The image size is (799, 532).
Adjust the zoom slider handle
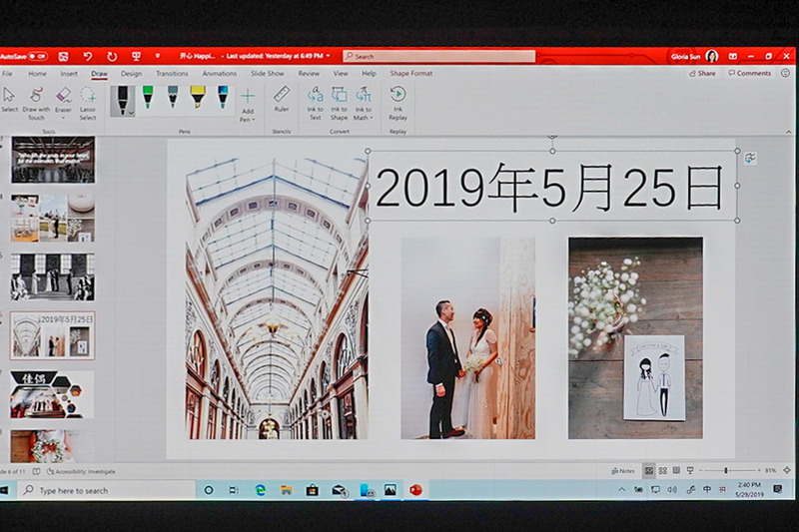(x=726, y=471)
